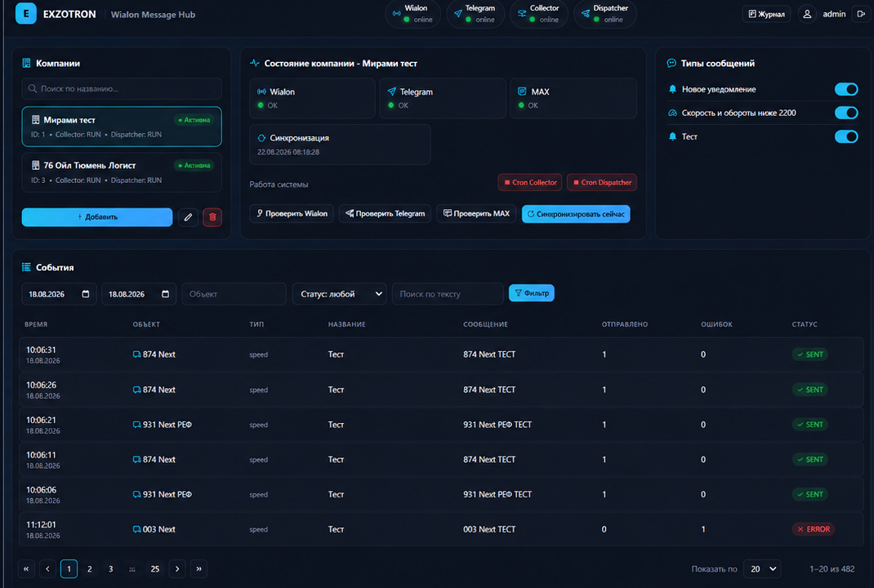This screenshot has height=588, width=874.
Task: Select the Мирами тест company card
Action: click(122, 127)
